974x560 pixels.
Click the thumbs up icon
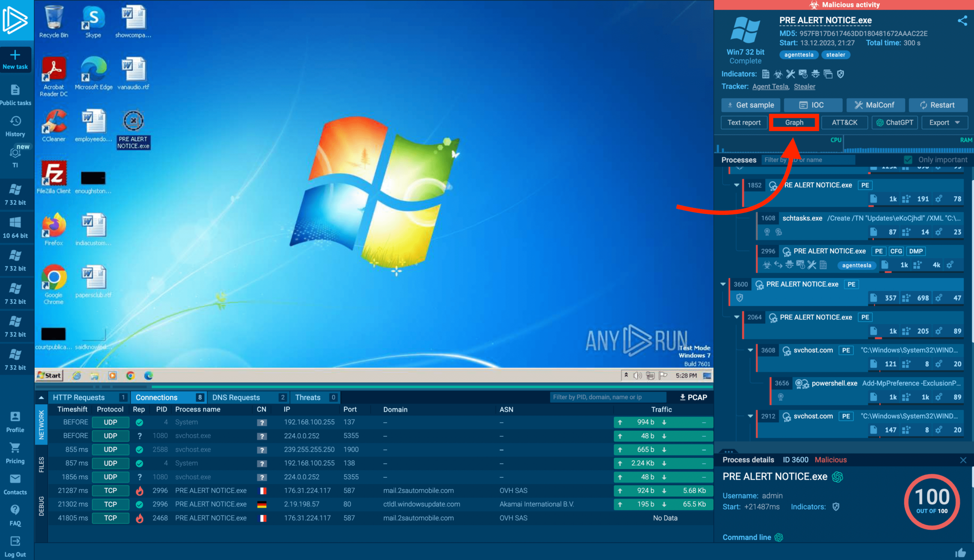[x=960, y=552]
